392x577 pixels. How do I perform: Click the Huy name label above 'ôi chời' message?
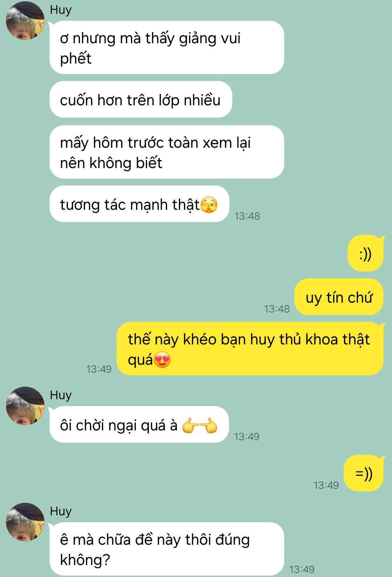pyautogui.click(x=61, y=395)
